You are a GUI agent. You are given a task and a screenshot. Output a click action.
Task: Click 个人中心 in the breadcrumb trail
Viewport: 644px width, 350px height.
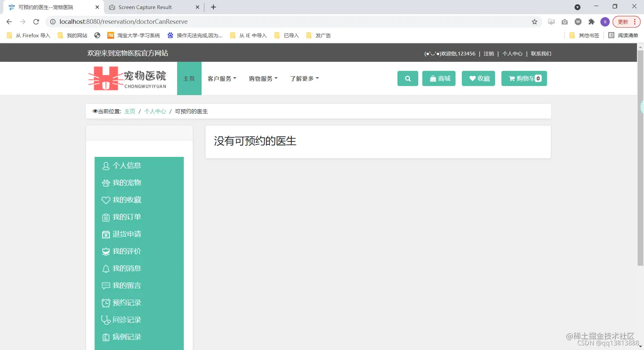click(155, 111)
